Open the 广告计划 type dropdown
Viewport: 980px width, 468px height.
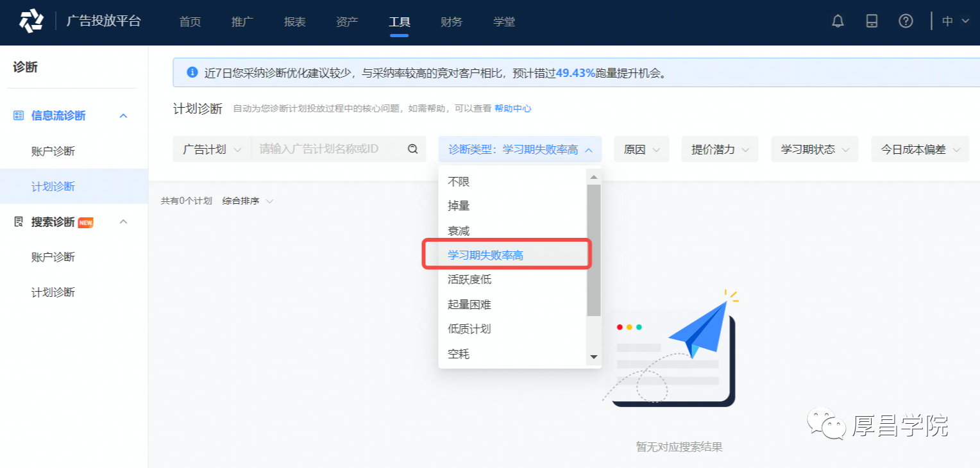click(x=212, y=149)
